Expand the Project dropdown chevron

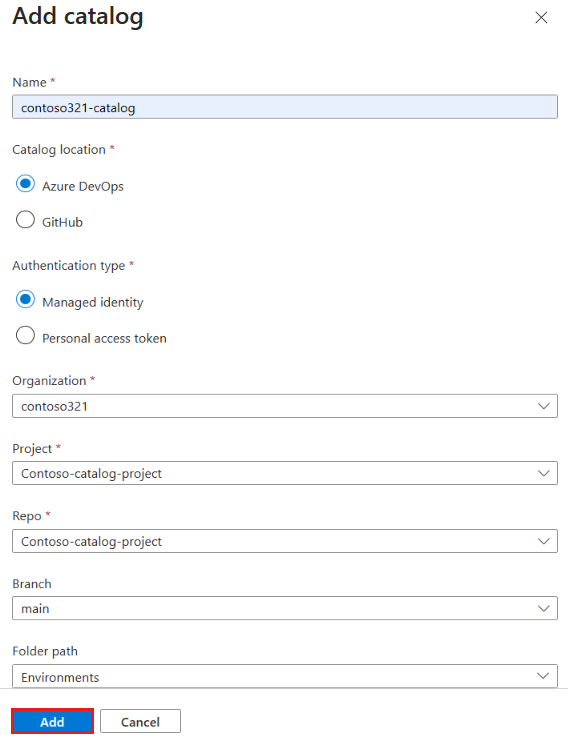(543, 473)
